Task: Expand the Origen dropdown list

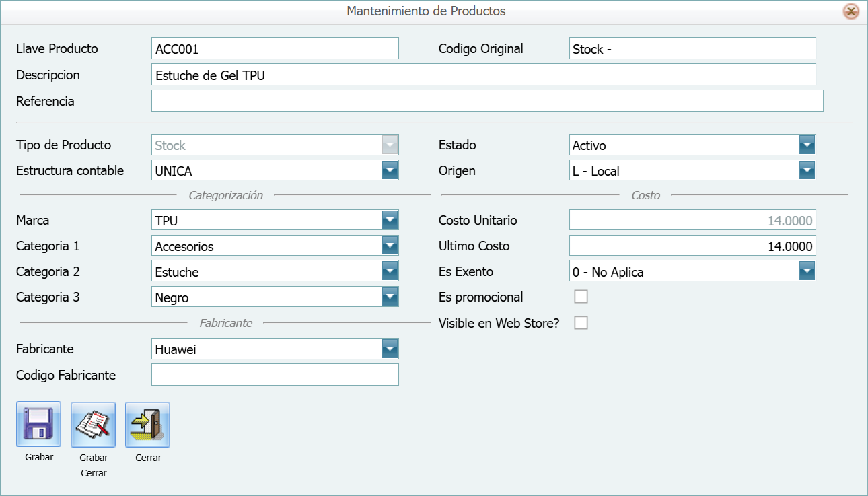Action: (807, 171)
